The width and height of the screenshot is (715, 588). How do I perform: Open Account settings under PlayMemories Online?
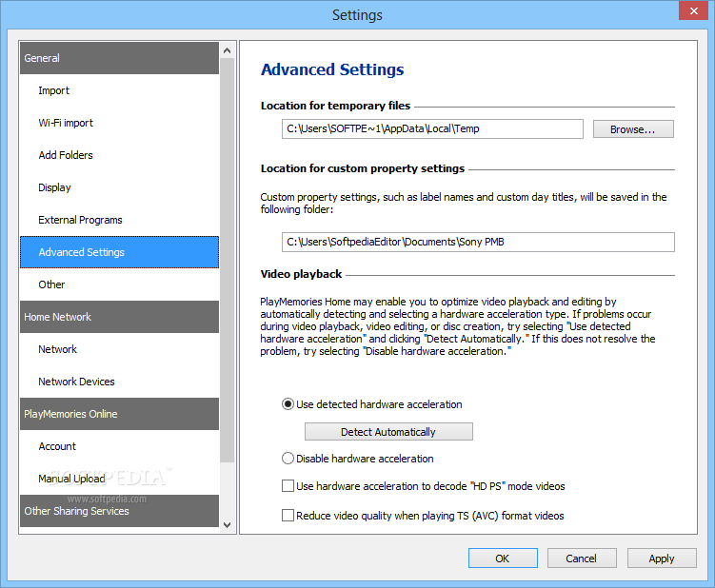tap(119, 446)
